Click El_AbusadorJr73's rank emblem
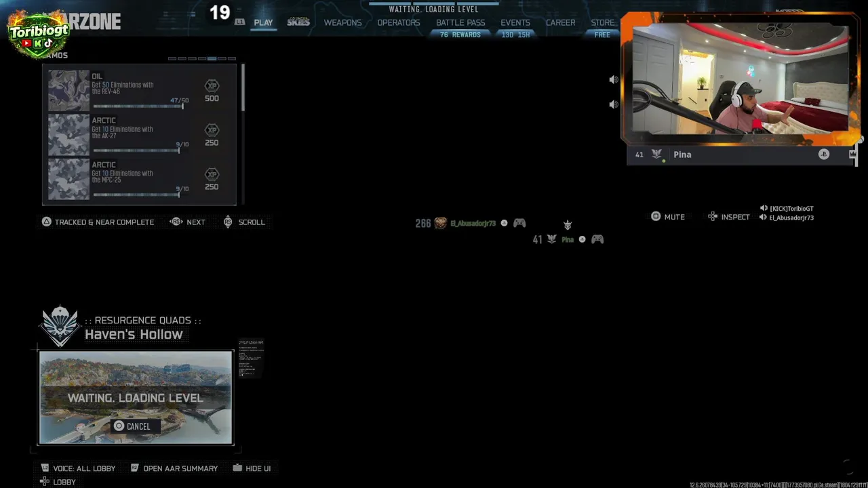Screen dimensions: 868x488 440,223
